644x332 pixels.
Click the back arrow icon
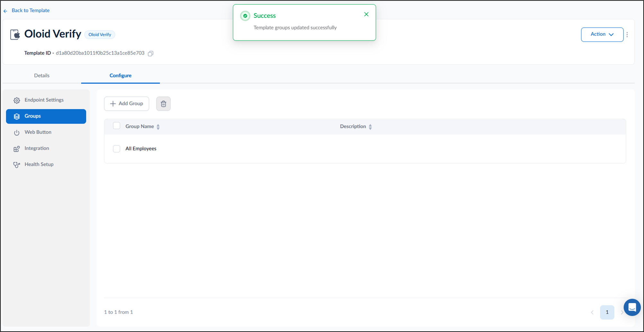(5, 11)
